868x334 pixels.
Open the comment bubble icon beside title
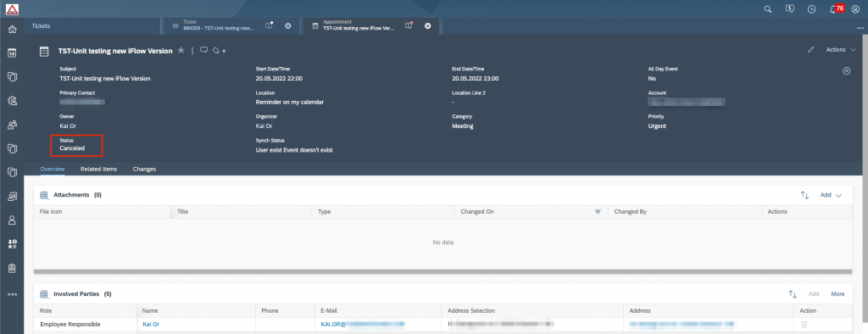pos(203,50)
